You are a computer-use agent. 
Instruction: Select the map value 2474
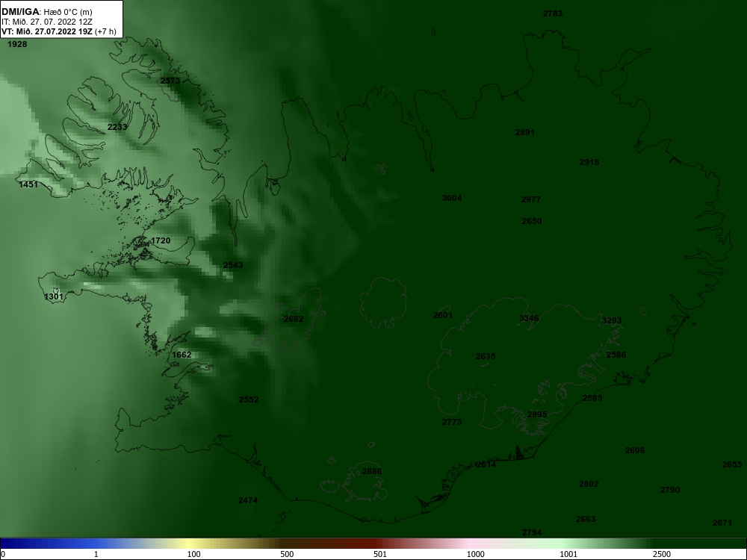(x=248, y=500)
